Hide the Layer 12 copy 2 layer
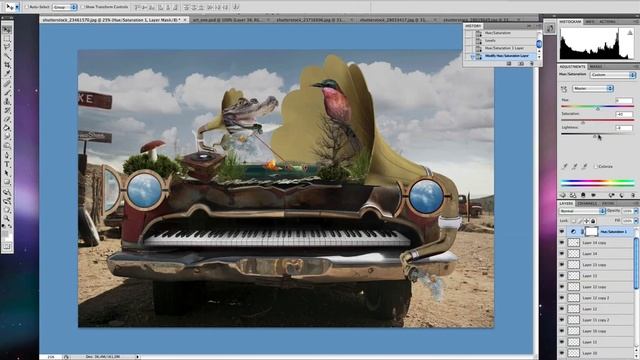 pyautogui.click(x=562, y=298)
